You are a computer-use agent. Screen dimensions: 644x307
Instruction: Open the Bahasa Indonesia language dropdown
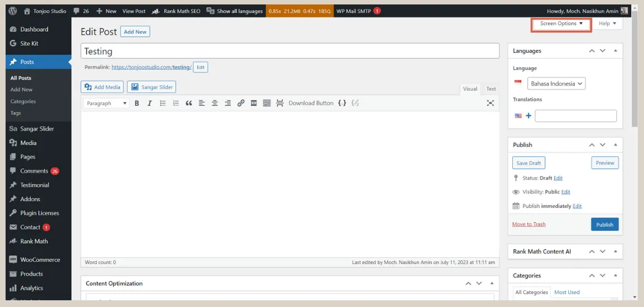click(556, 84)
